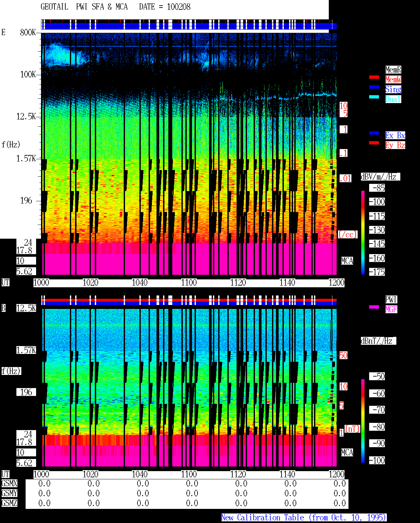
Task: Click the cyan Dual legend swatch
Action: coord(374,97)
